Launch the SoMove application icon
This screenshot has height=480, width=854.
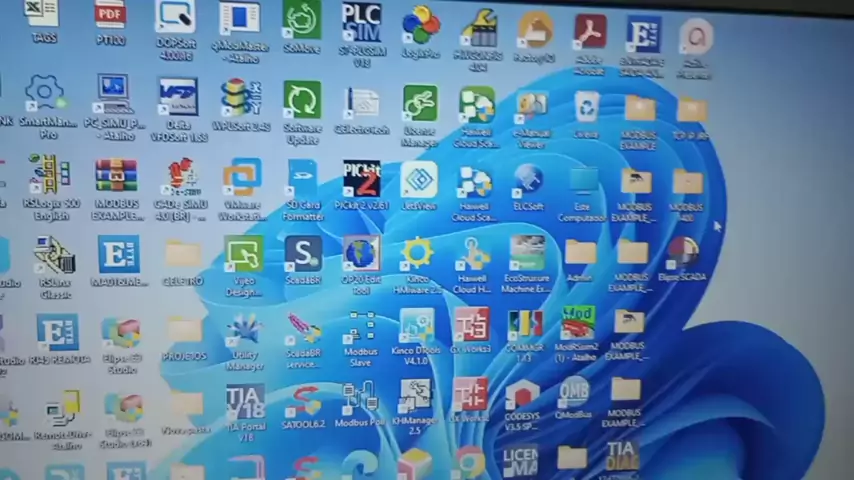tap(301, 20)
